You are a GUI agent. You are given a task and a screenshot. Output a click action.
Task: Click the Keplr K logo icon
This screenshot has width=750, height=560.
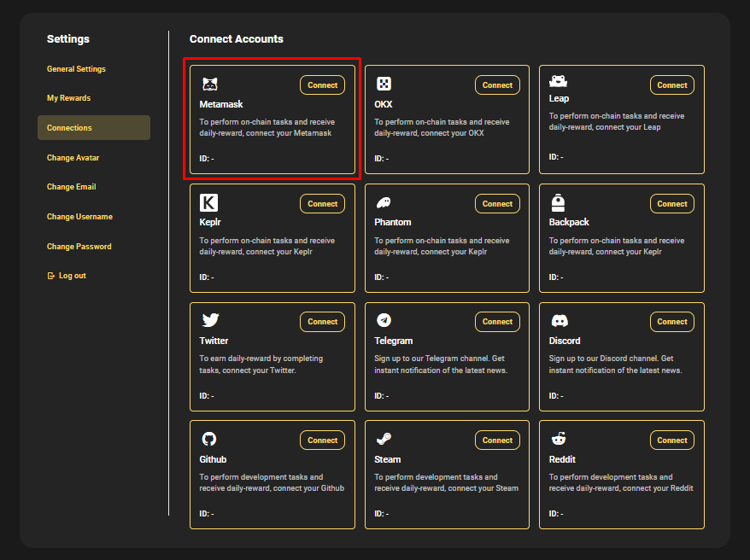208,202
